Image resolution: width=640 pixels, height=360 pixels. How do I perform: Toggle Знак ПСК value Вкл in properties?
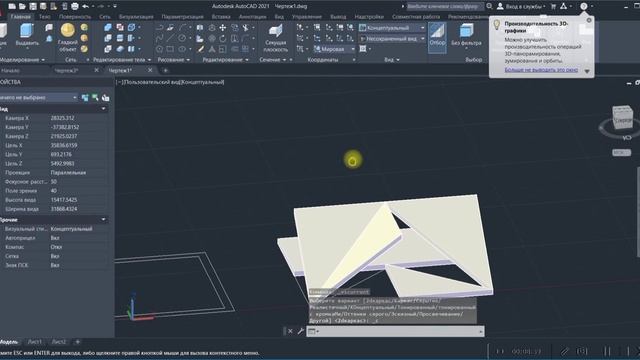pyautogui.click(x=55, y=265)
